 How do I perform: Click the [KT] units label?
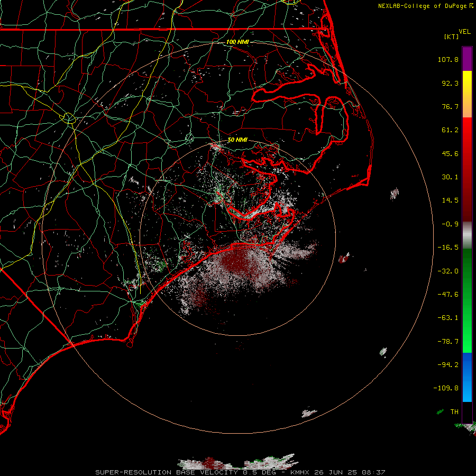coord(451,36)
